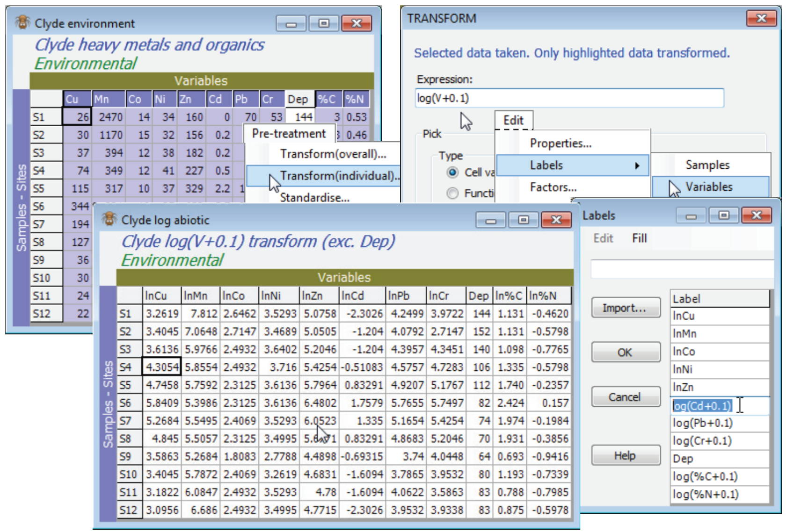
Task: Select the Dep label row
Action: coord(720,459)
